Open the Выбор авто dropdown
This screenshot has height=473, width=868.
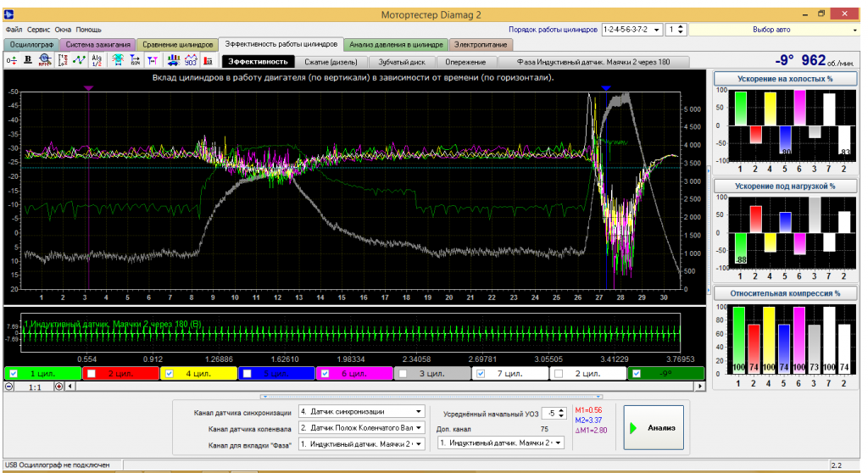tap(774, 30)
